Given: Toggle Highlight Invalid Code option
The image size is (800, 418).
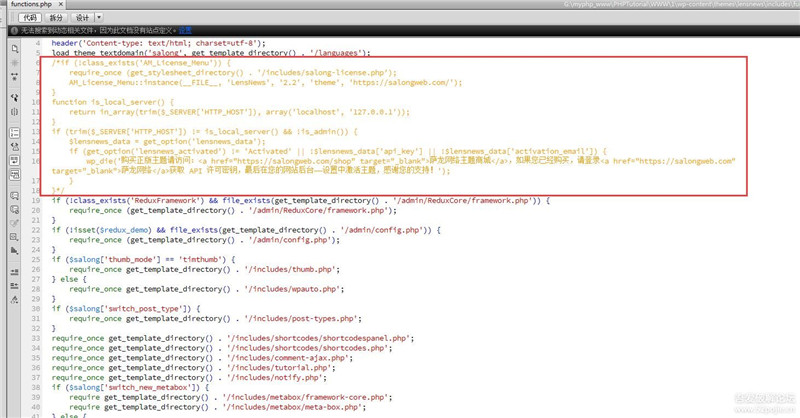Looking at the screenshot, I should (x=15, y=146).
